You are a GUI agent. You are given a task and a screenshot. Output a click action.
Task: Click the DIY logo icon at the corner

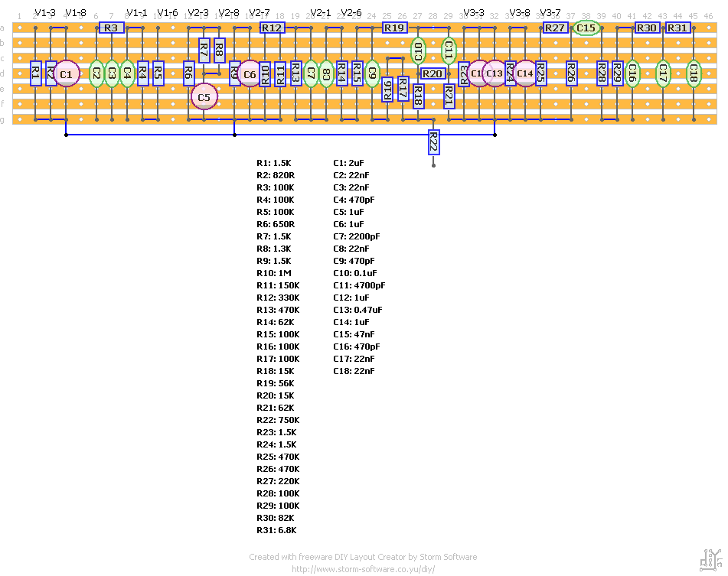tap(711, 560)
